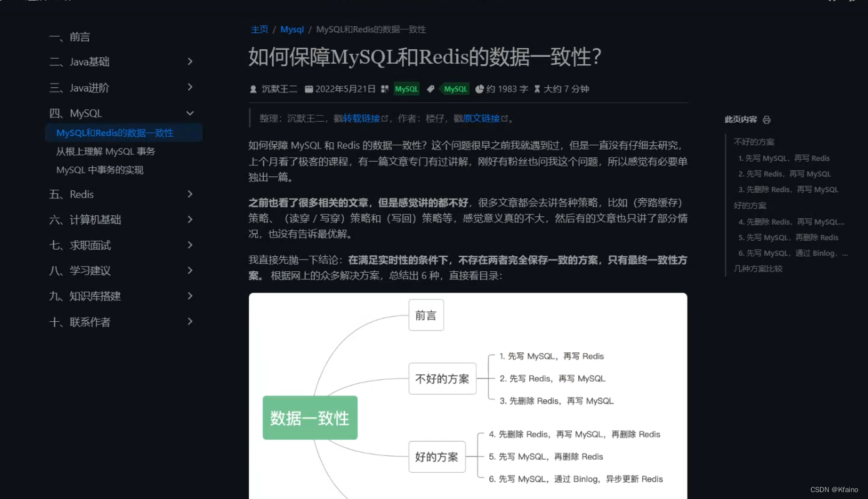Click author name 沉默王二 in meta row
Screen dimensions: 868x499
click(280, 89)
